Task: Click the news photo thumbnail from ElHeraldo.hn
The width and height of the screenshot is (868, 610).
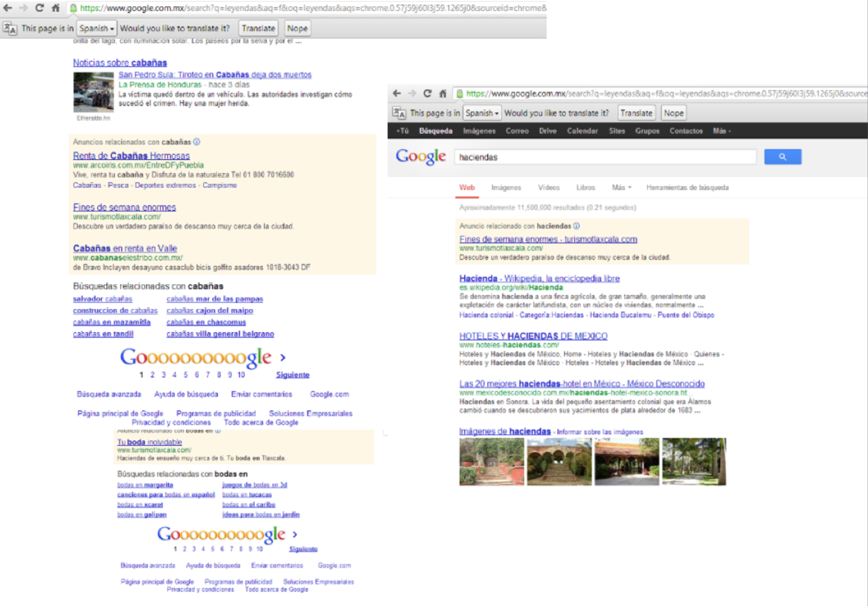Action: [x=94, y=92]
